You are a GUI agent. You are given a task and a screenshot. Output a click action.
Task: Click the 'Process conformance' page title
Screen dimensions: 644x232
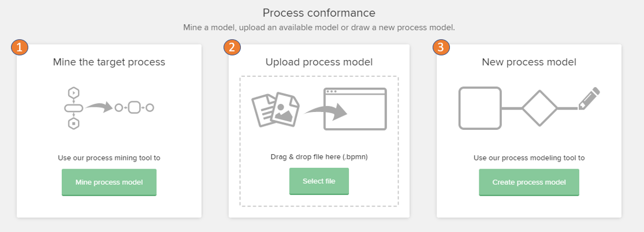[319, 13]
